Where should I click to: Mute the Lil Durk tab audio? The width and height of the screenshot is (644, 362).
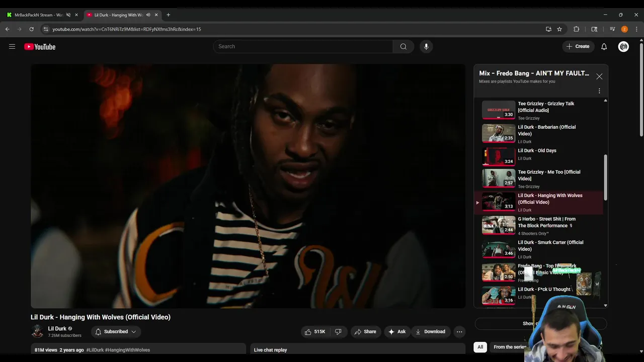click(148, 15)
